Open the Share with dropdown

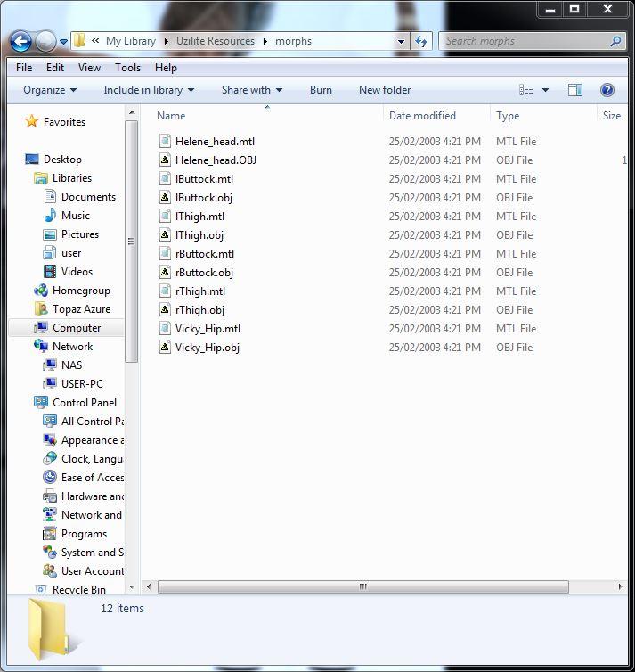(x=252, y=90)
